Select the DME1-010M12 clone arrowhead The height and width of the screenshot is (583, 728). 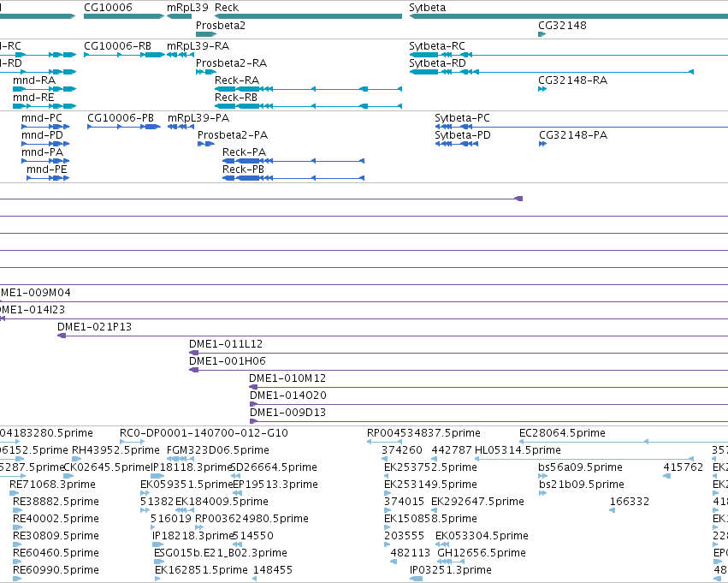[253, 387]
